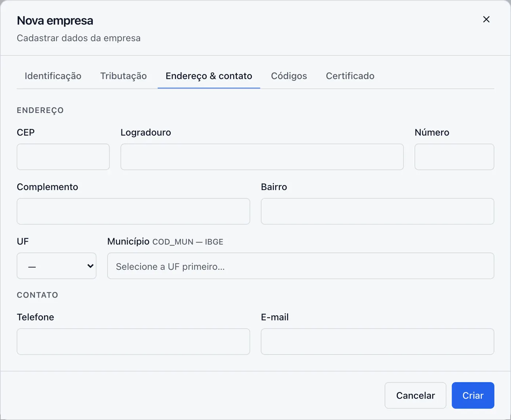Close the Nova empresa dialog
This screenshot has width=511, height=420.
[x=486, y=19]
